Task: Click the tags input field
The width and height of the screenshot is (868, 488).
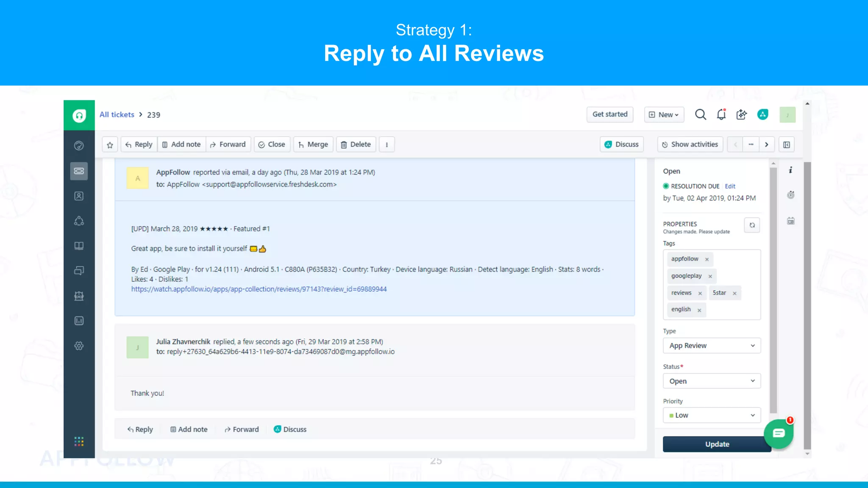Action: coord(712,285)
